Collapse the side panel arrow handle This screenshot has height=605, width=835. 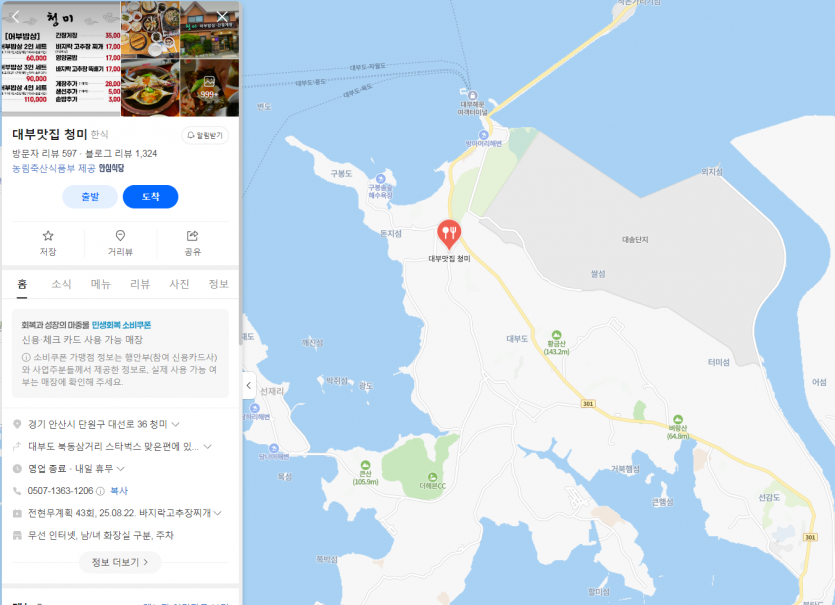click(249, 386)
